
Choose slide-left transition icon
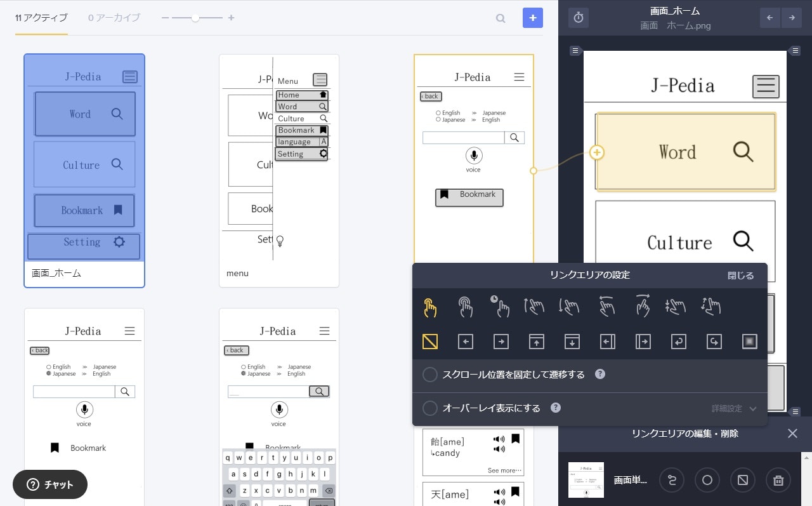point(466,342)
